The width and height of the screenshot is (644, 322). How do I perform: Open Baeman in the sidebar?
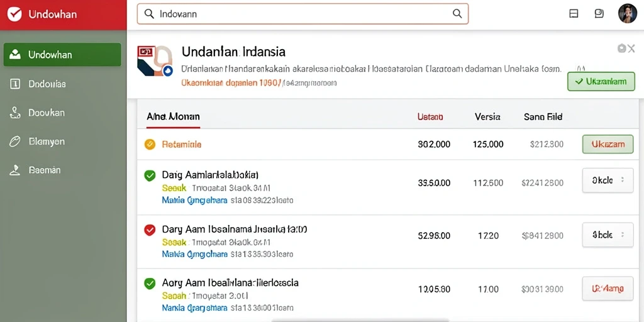point(45,170)
